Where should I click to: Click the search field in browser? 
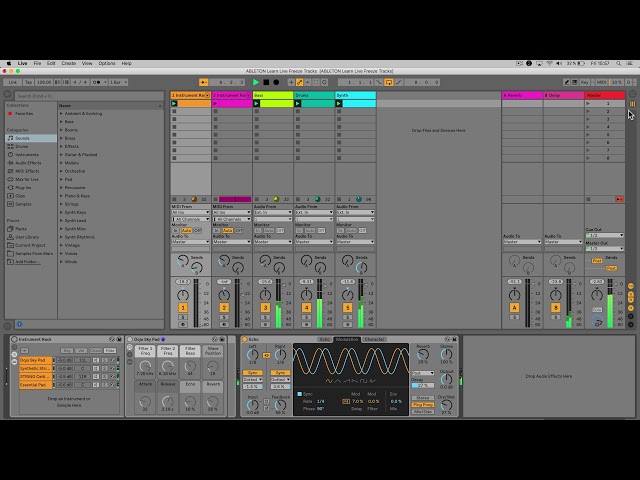89,96
